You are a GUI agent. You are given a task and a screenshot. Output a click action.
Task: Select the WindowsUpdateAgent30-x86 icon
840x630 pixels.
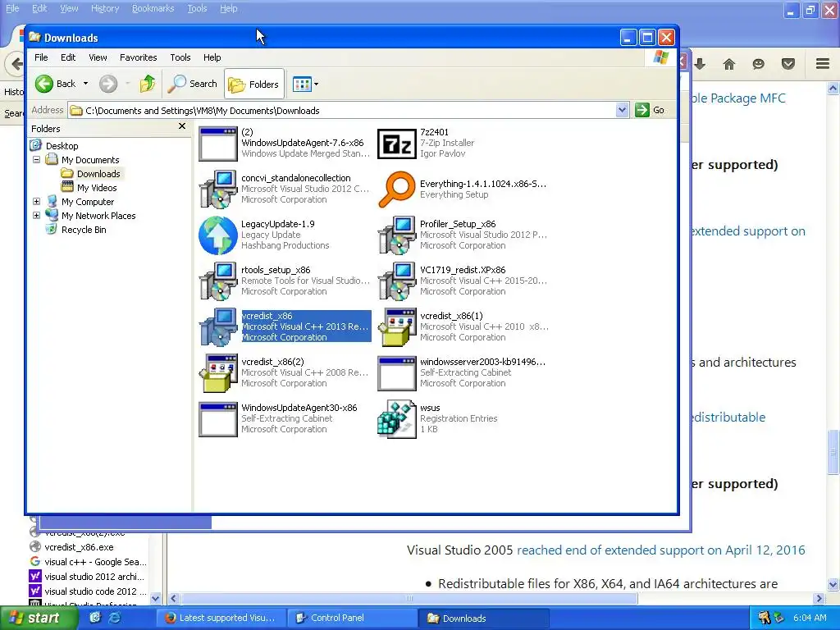pyautogui.click(x=217, y=419)
